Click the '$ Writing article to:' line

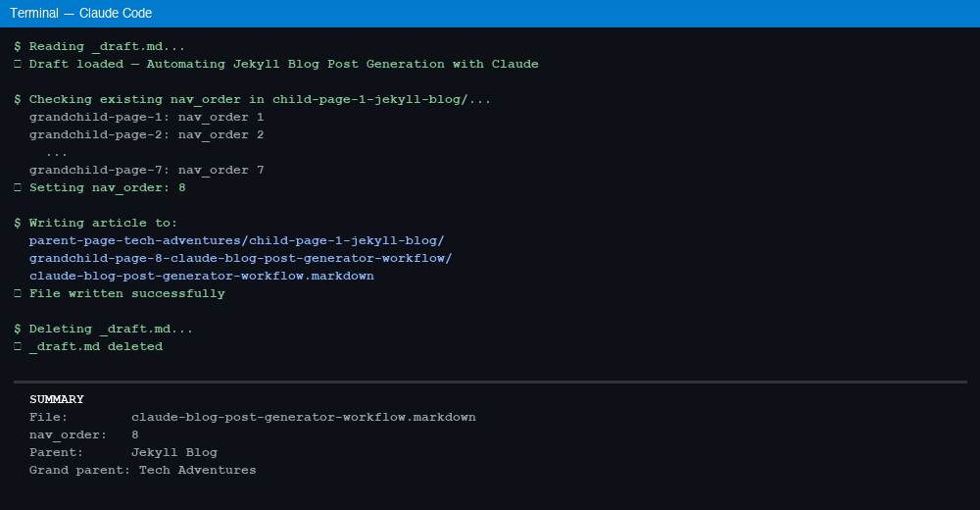point(96,223)
